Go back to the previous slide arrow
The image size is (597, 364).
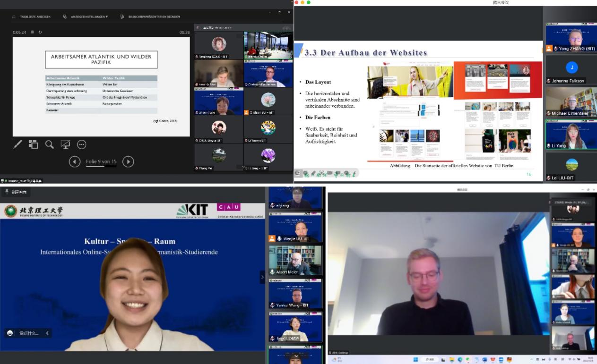click(75, 162)
